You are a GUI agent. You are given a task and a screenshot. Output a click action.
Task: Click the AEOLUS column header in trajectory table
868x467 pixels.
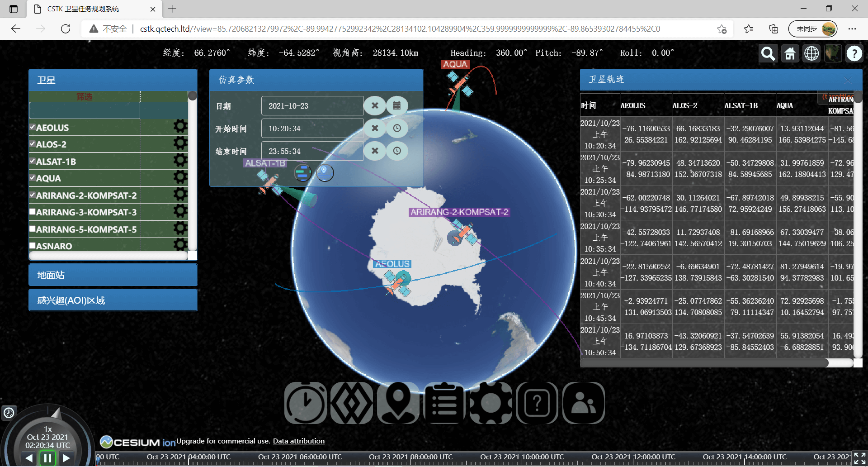[633, 105]
